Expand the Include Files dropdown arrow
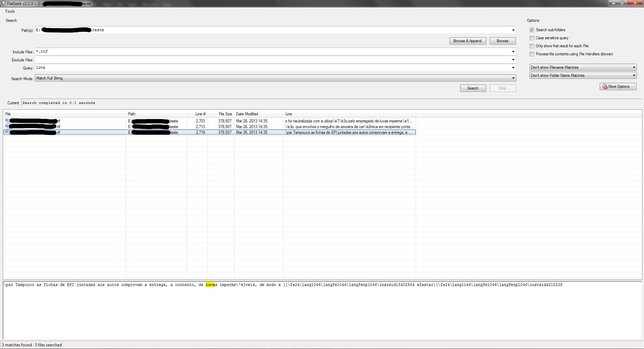The width and height of the screenshot is (644, 349). coord(513,52)
